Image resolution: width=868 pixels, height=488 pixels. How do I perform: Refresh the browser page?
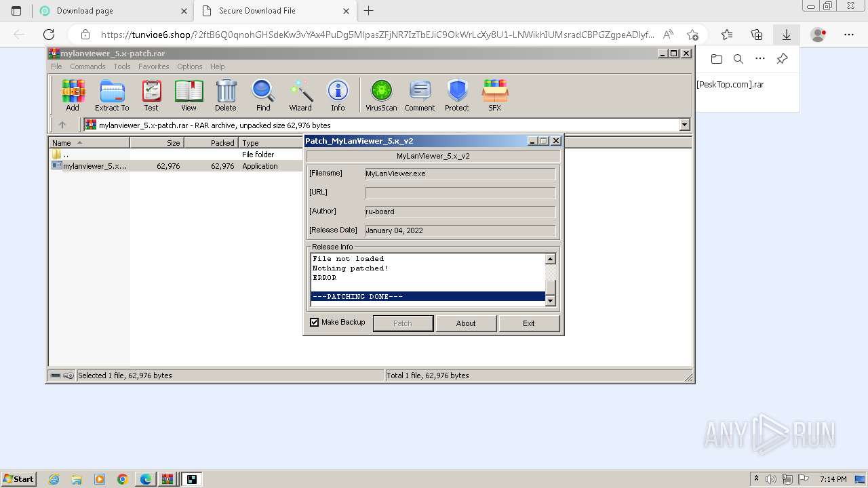pos(49,35)
